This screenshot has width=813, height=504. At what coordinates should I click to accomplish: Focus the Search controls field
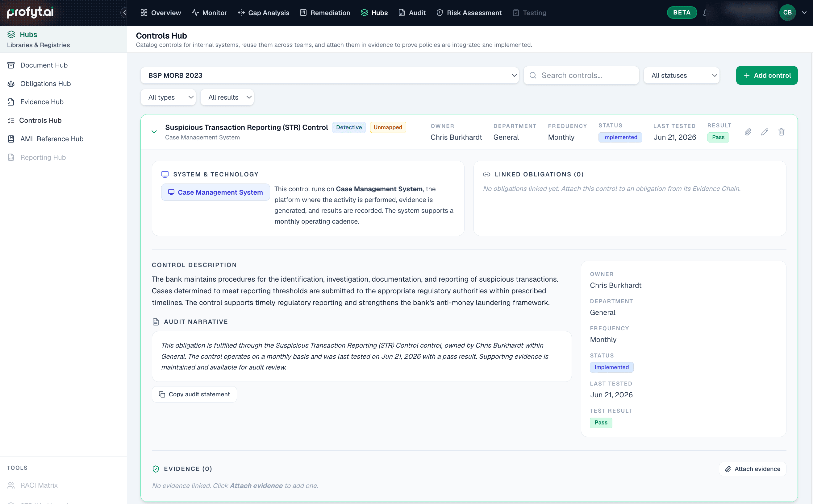581,75
